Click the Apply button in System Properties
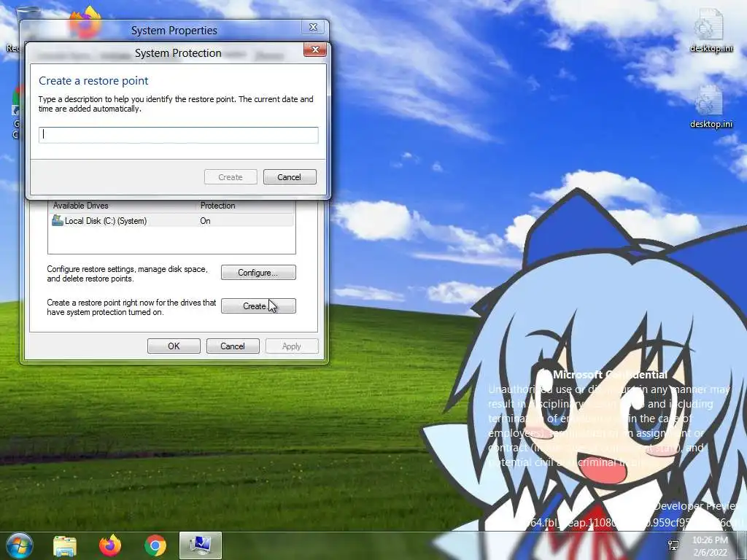The width and height of the screenshot is (747, 560). (292, 346)
